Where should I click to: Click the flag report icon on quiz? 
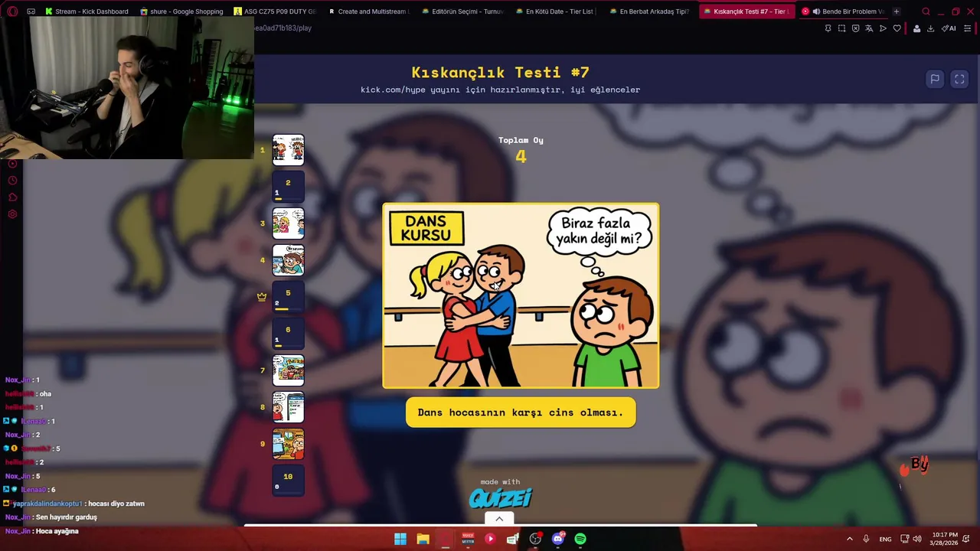tap(935, 79)
